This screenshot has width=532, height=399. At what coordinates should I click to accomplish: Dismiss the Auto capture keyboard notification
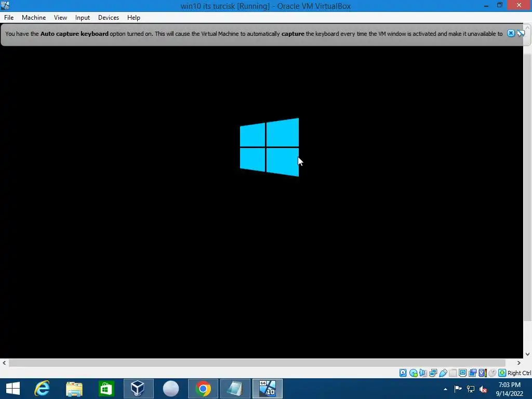pyautogui.click(x=511, y=33)
